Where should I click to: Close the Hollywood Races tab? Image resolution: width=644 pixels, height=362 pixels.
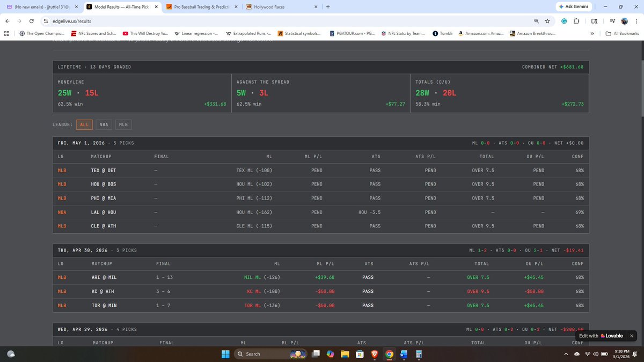click(x=316, y=7)
